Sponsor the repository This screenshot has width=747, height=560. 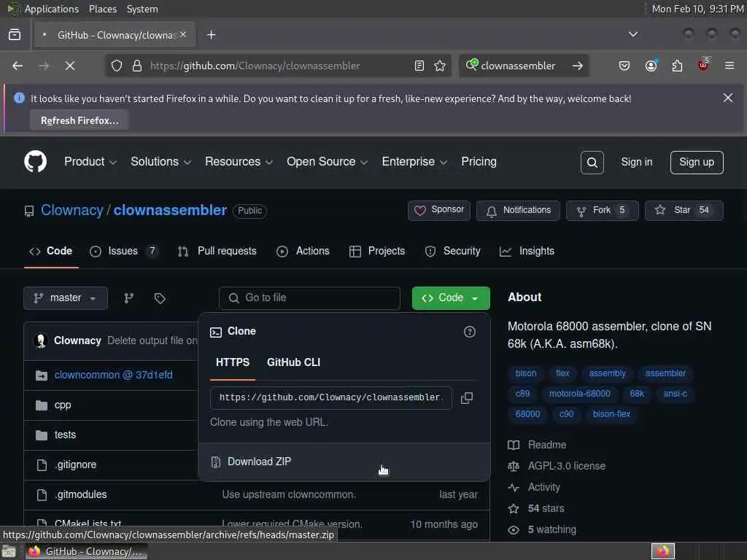[438, 210]
